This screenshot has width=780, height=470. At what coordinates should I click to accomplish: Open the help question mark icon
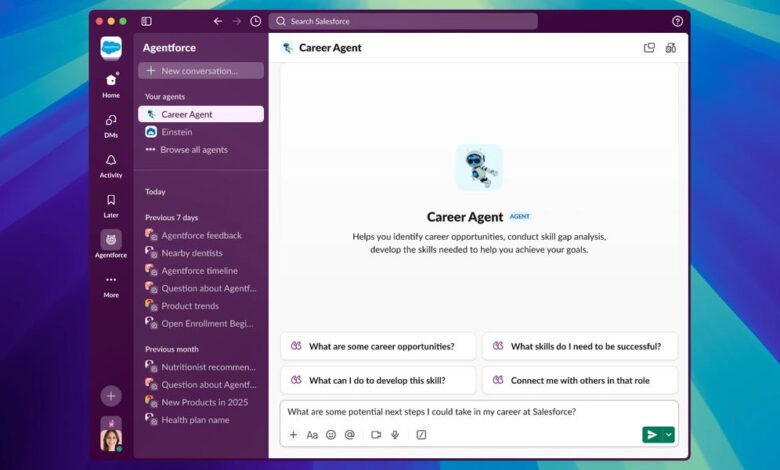[x=677, y=21]
